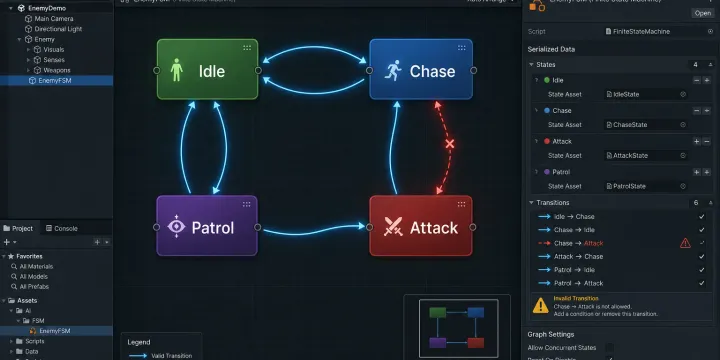Click the Patrol node's eye icon
Viewport: 720px width, 360px height.
[176, 227]
